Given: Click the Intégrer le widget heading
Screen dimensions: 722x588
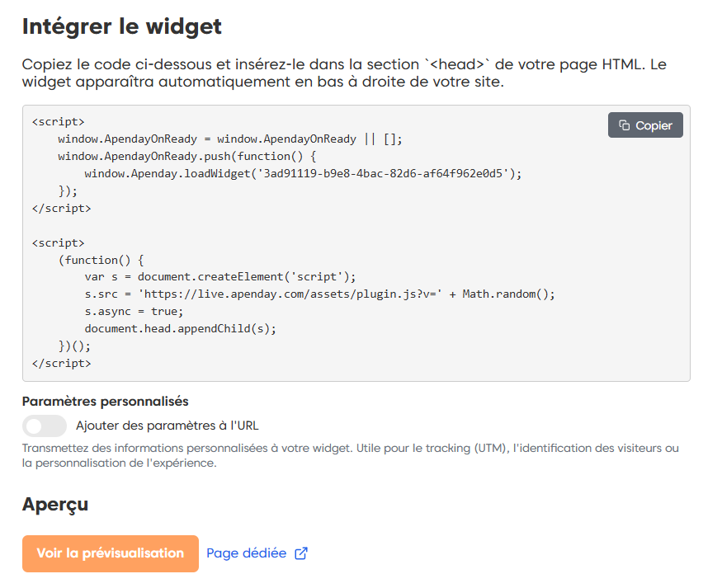Looking at the screenshot, I should click(122, 26).
